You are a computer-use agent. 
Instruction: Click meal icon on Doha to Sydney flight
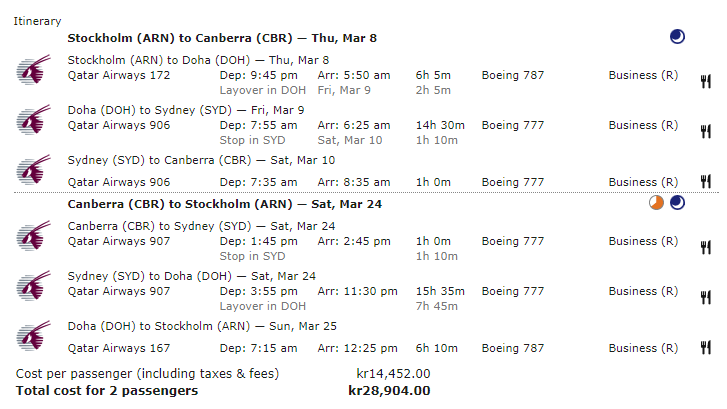pos(706,130)
